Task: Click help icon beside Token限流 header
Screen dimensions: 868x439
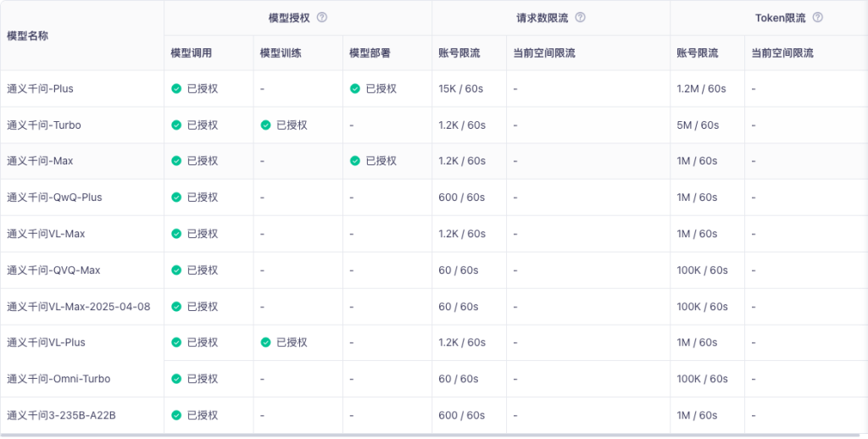Action: point(818,17)
